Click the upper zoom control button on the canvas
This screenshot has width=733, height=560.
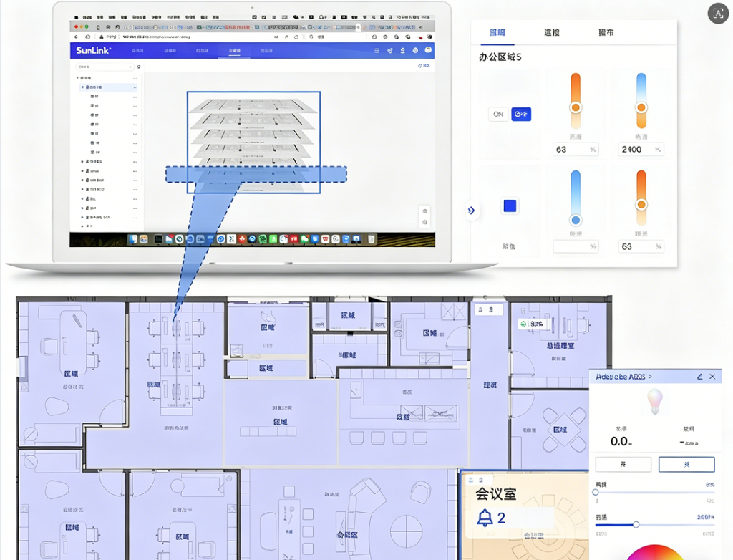click(424, 211)
